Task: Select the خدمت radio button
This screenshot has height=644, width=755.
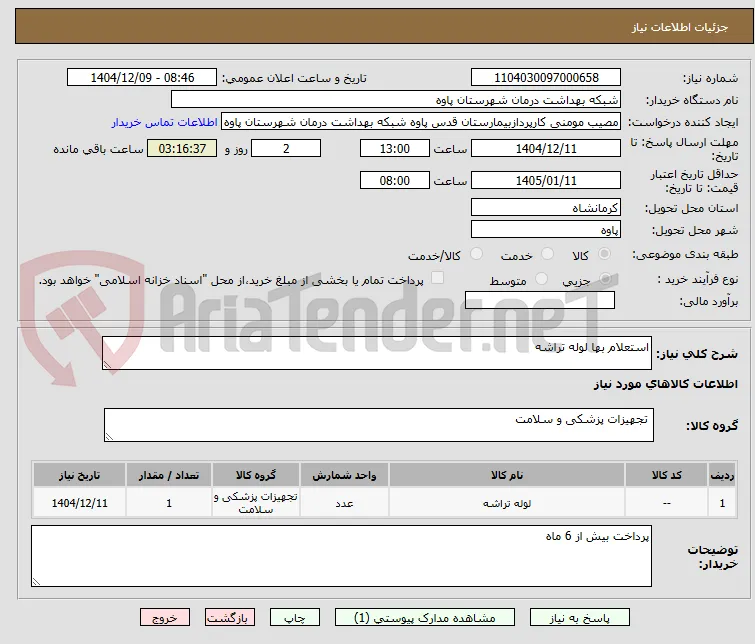Action: pyautogui.click(x=547, y=254)
